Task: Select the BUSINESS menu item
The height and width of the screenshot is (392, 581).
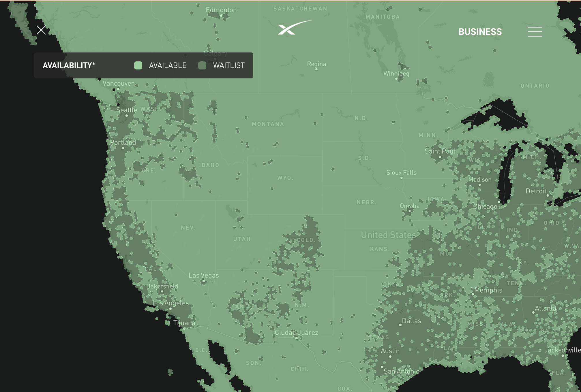Action: [480, 31]
